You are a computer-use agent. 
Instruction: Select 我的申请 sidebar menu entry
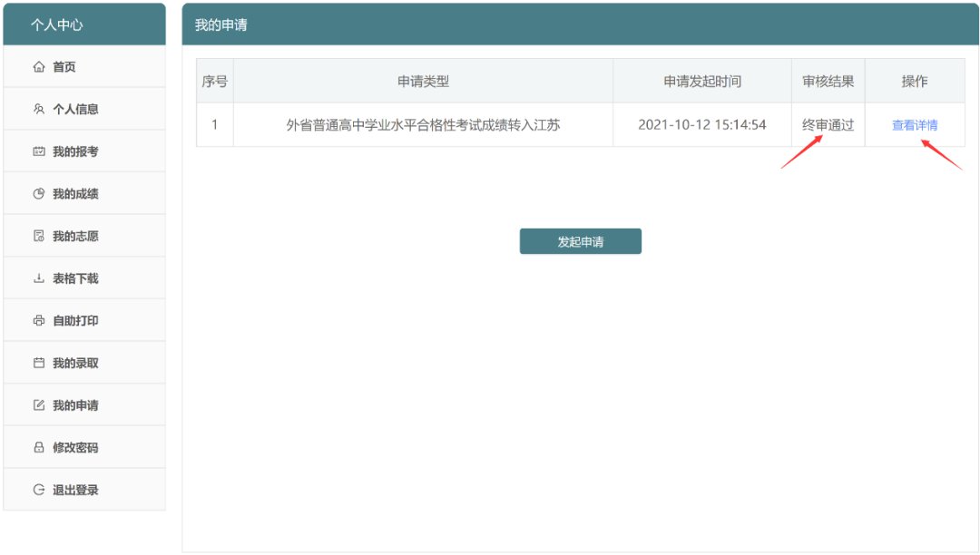point(75,405)
